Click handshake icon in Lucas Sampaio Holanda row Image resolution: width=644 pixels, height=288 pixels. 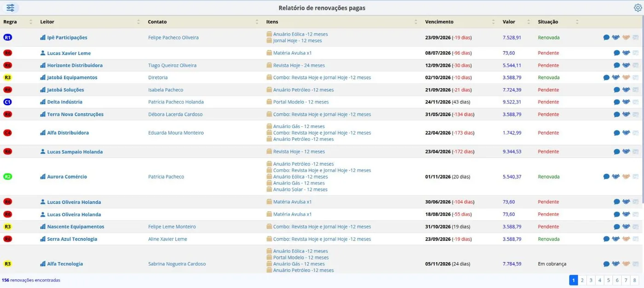626,152
